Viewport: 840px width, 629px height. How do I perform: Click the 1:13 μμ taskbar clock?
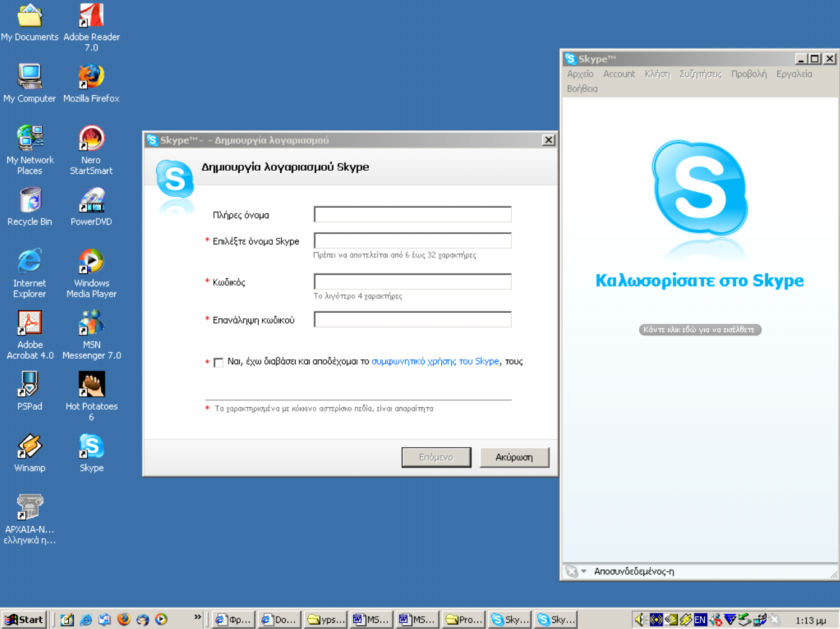[x=811, y=620]
